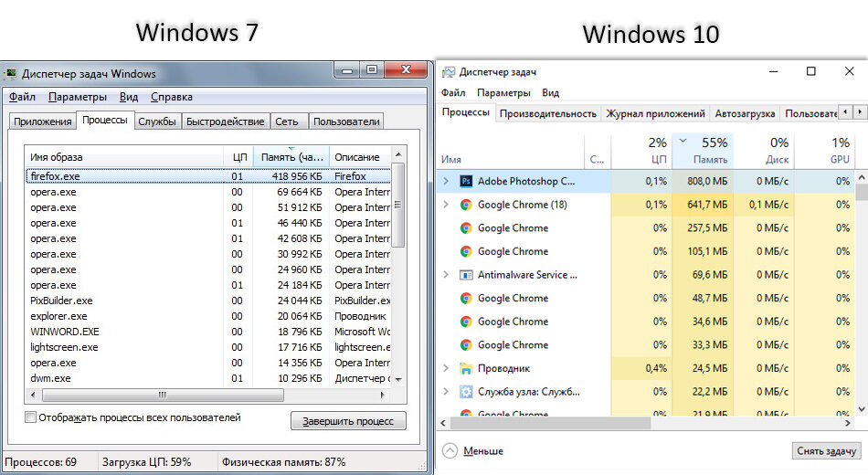Toggle Отображать процессы всех пользователей checkbox
The width and height of the screenshot is (868, 475).
31,417
